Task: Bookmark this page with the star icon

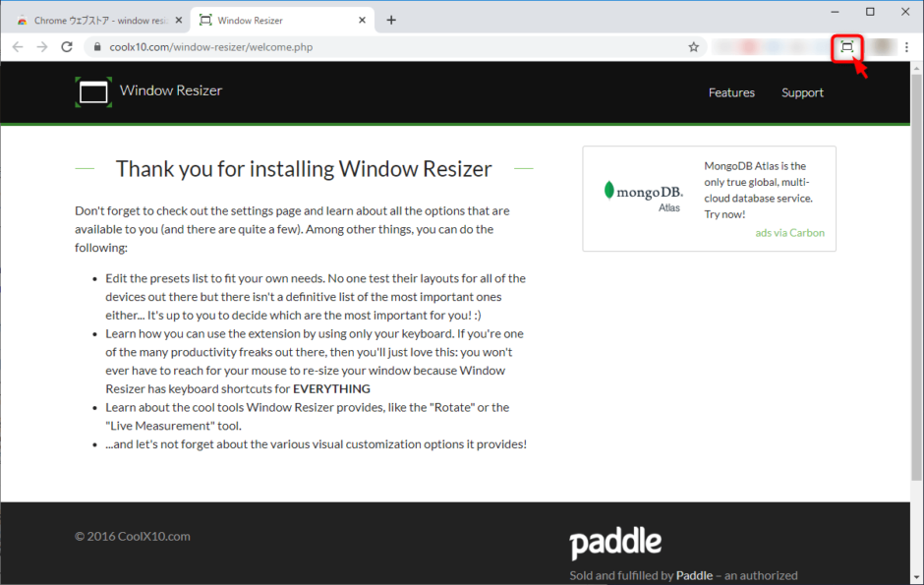Action: (693, 46)
